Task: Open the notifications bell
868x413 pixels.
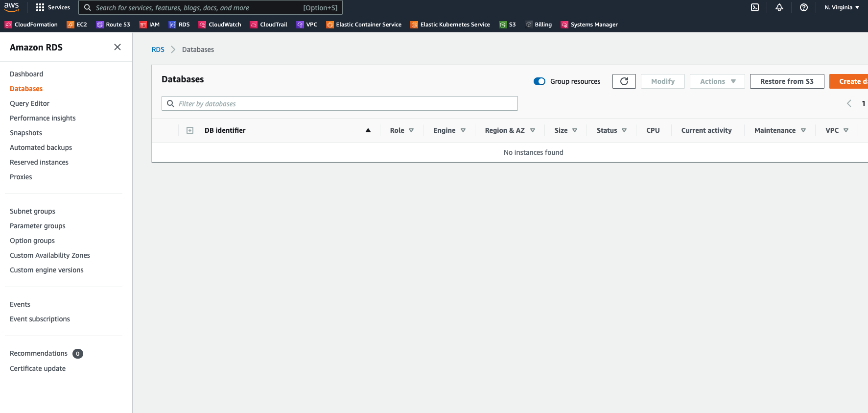Action: [779, 7]
